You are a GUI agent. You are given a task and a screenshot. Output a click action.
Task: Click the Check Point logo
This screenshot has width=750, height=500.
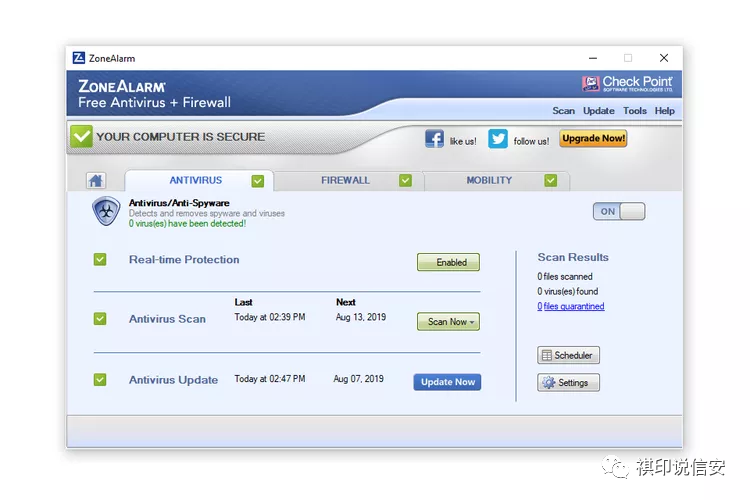coord(627,83)
